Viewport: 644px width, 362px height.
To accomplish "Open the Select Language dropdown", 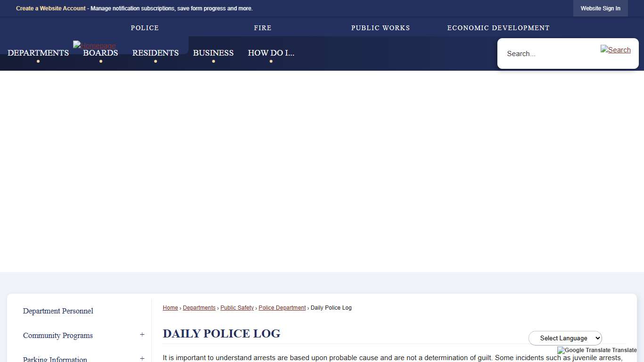I will [565, 338].
